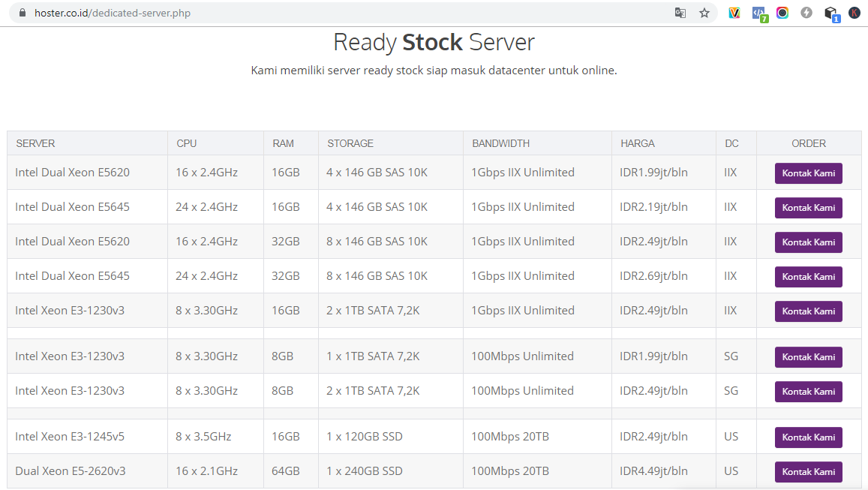Viewport: 868px width, 490px height.
Task: Open the colorful V extension icon
Action: (734, 13)
